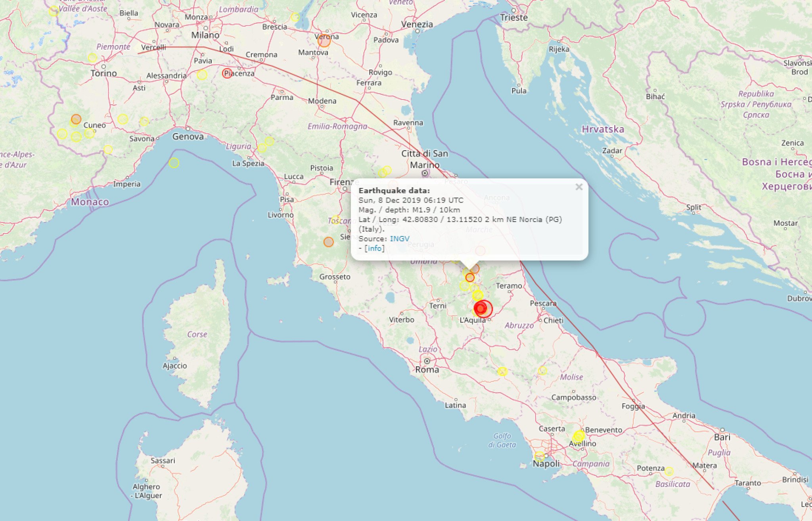Click the yellow marker west of Napoli
The height and width of the screenshot is (521, 812).
[539, 456]
